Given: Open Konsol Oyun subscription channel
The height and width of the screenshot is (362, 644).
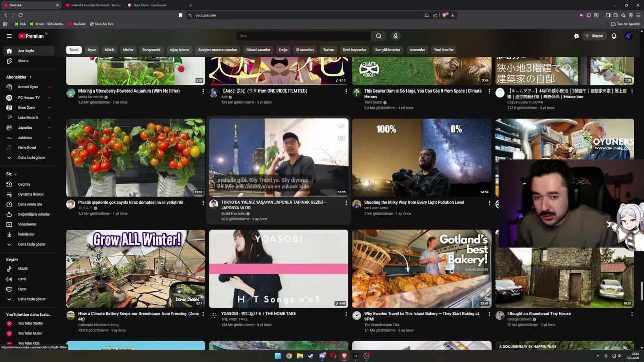Looking at the screenshot, I should 28,87.
